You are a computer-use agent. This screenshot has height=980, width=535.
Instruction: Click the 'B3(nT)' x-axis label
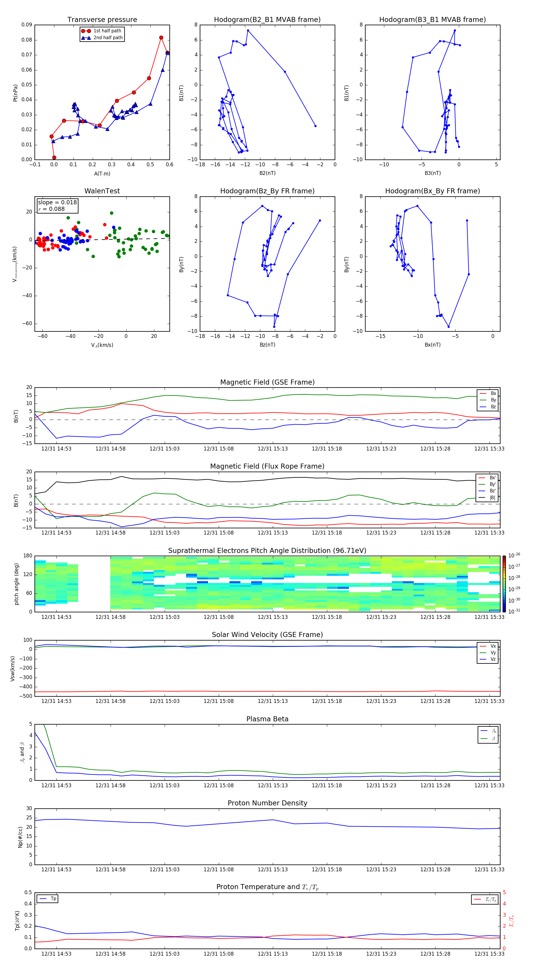pos(432,173)
